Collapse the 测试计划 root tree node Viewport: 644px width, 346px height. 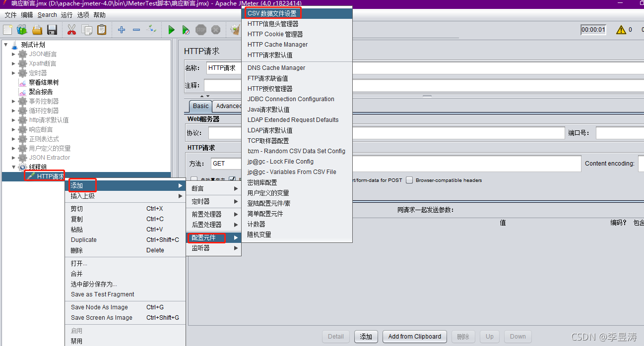pyautogui.click(x=6, y=45)
